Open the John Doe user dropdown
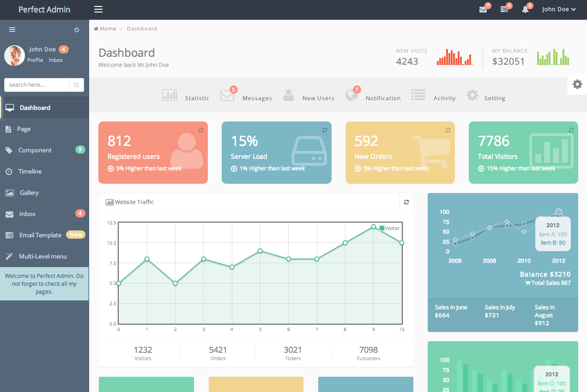The image size is (587, 392). pos(559,10)
